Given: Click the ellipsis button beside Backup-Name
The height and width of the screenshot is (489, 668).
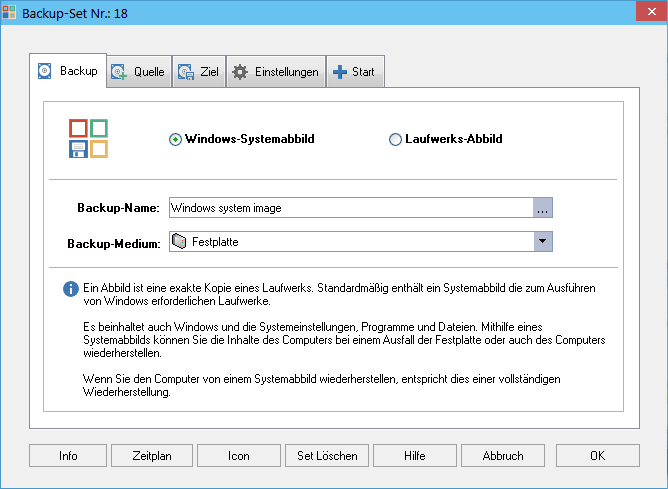Looking at the screenshot, I should pos(543,207).
